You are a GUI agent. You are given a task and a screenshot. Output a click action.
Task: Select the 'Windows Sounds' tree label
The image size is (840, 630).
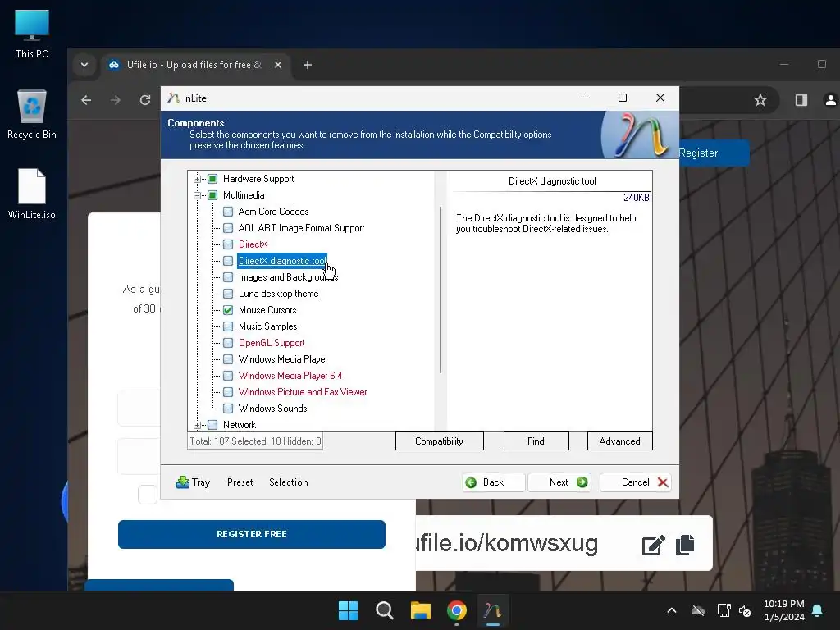pyautogui.click(x=272, y=409)
